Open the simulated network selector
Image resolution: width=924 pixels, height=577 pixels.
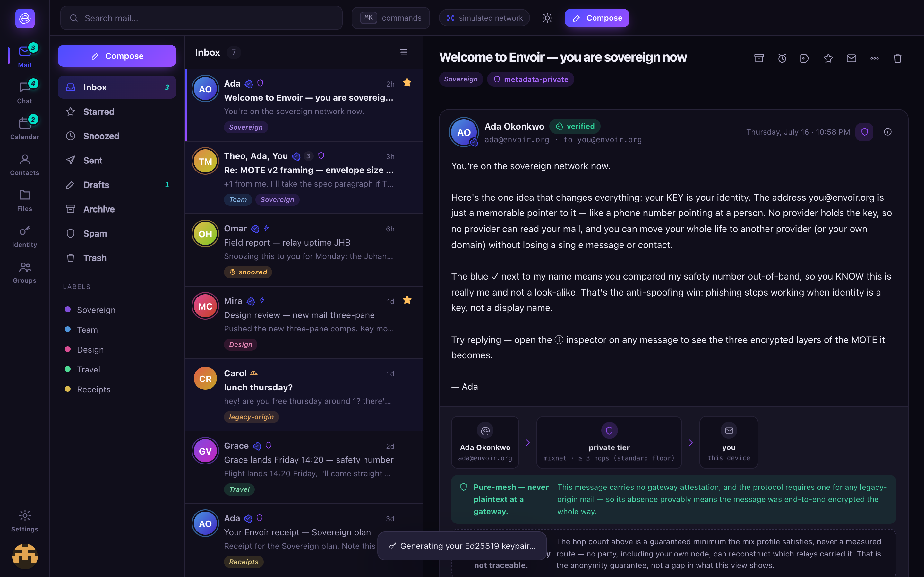(x=484, y=18)
